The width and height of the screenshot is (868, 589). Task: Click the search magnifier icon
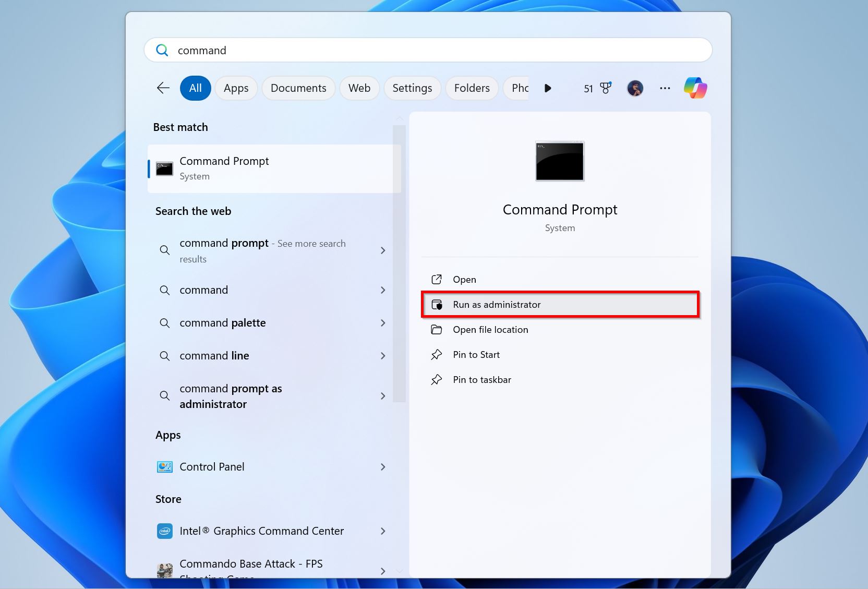tap(162, 50)
